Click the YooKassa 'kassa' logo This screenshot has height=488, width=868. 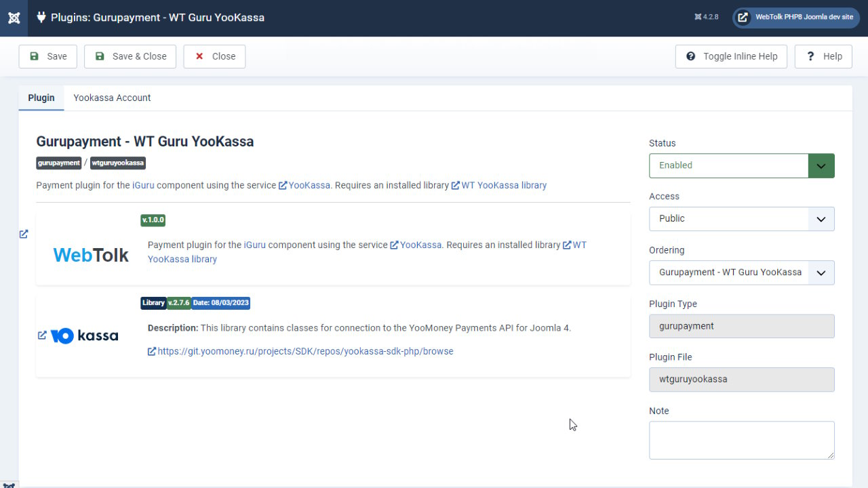coord(84,335)
